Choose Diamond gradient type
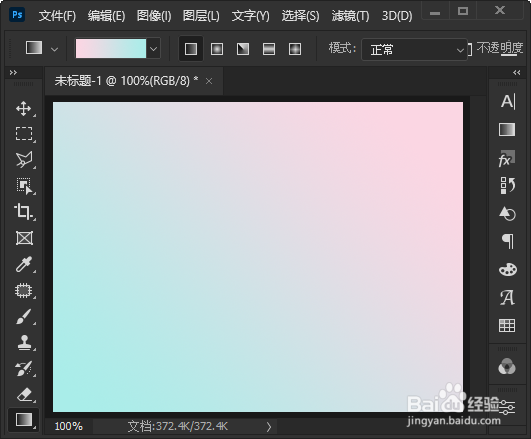Screen dimensions: 531x439 [295, 49]
